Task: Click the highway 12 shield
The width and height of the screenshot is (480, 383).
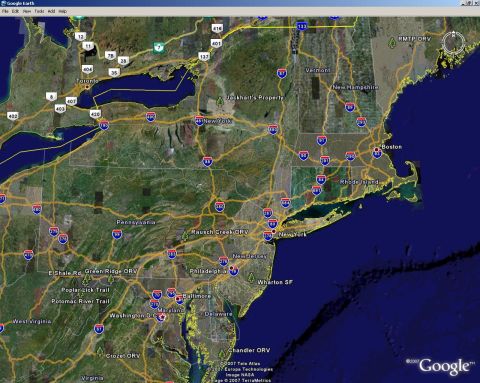Action: tap(80, 36)
